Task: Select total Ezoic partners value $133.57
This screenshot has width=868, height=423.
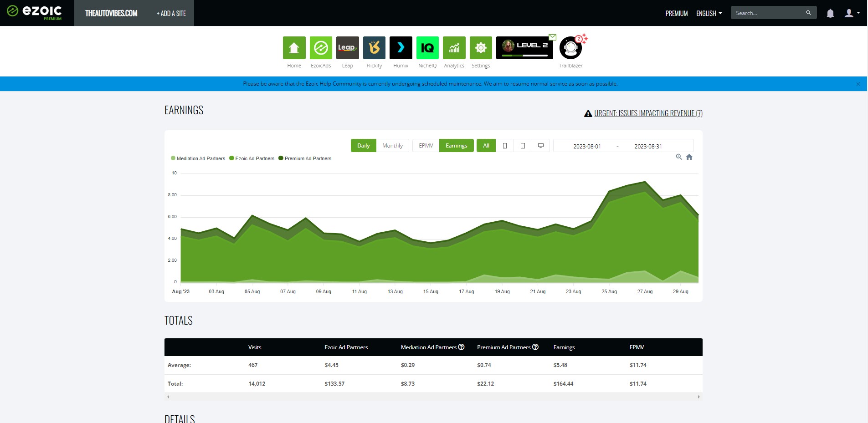Action: coord(334,384)
